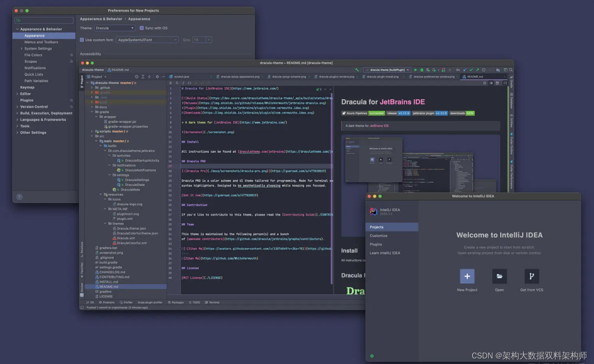Open the Problems tool window tab

(x=106, y=302)
